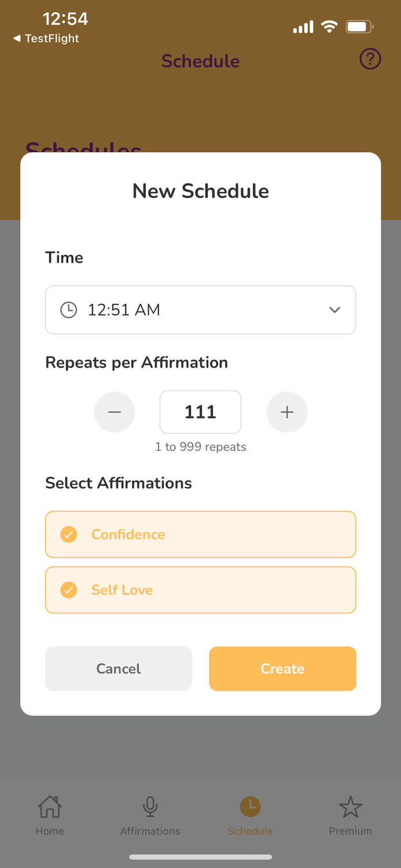Screen dimensions: 401x868
Task: Click the orange checkmark on Confidence
Action: 68,534
